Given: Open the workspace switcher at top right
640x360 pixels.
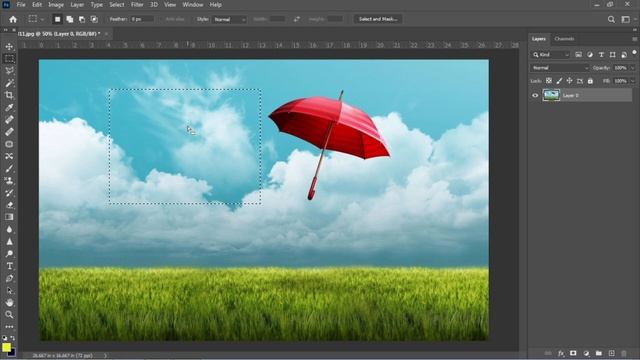Looking at the screenshot, I should tap(625, 19).
